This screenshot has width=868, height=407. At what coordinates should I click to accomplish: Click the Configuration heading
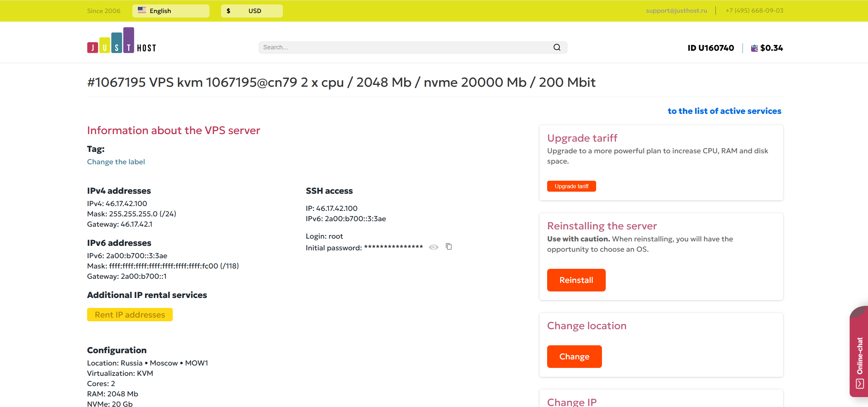(117, 350)
